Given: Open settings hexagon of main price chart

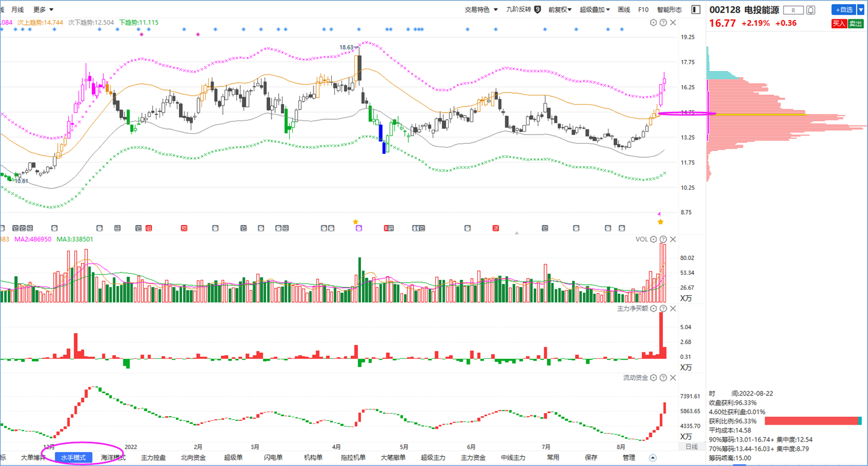Looking at the screenshot, I should pyautogui.click(x=654, y=23).
